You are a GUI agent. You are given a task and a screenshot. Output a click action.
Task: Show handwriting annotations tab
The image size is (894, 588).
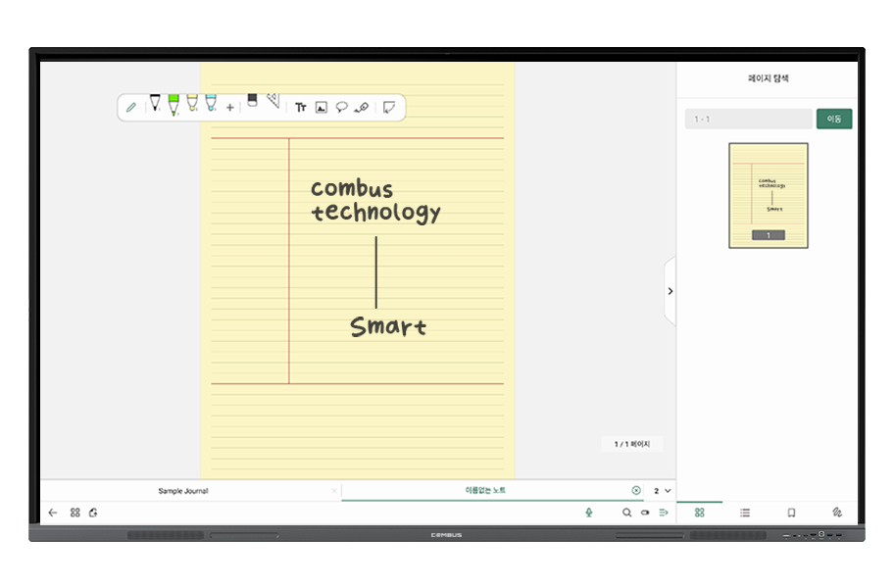coord(837,513)
